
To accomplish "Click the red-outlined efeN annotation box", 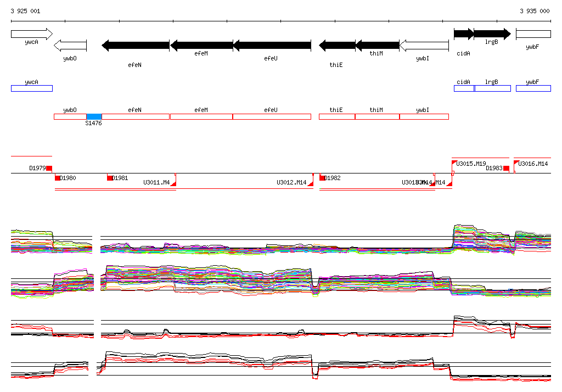I will click(136, 116).
